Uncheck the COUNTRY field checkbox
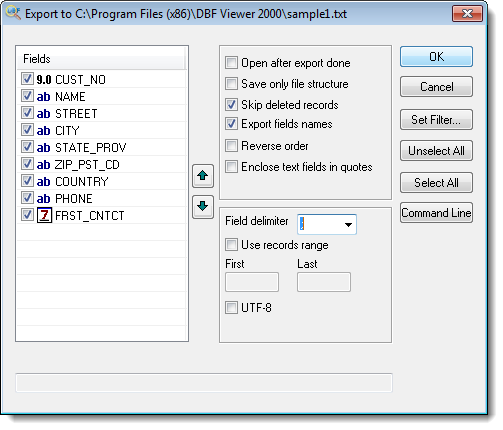The height and width of the screenshot is (430, 503). [x=27, y=181]
